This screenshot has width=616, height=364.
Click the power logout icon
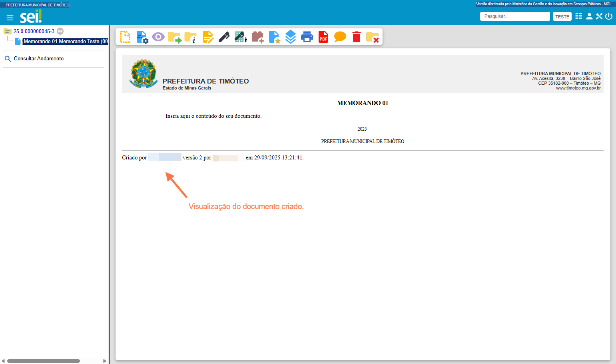coord(609,16)
